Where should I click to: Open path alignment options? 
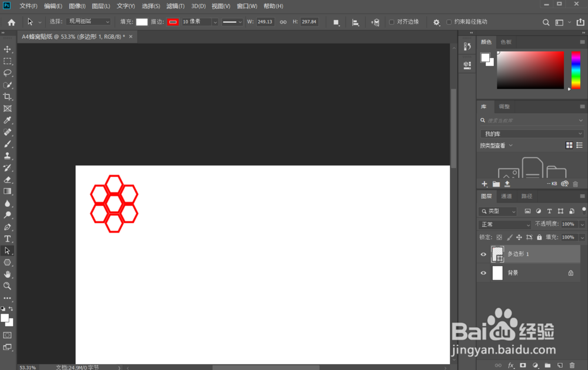tap(355, 22)
